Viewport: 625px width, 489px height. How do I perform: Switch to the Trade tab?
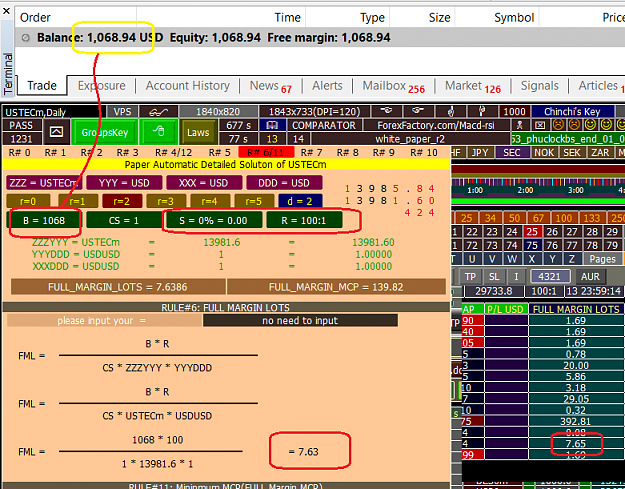click(42, 86)
